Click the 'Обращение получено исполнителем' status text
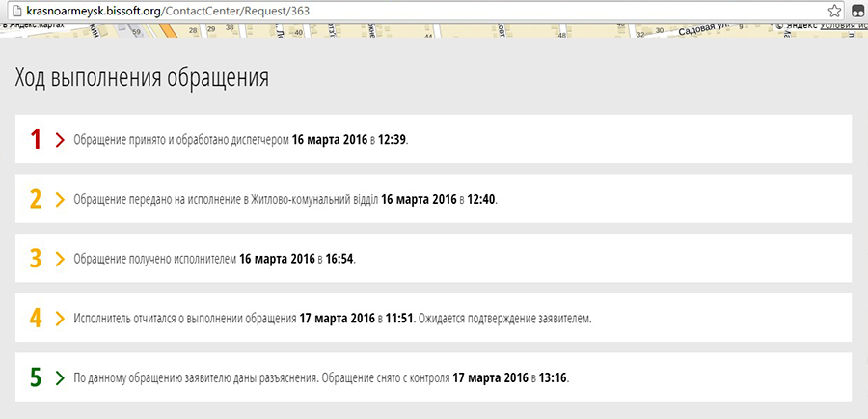Image resolution: width=868 pixels, height=419 pixels. click(x=154, y=259)
